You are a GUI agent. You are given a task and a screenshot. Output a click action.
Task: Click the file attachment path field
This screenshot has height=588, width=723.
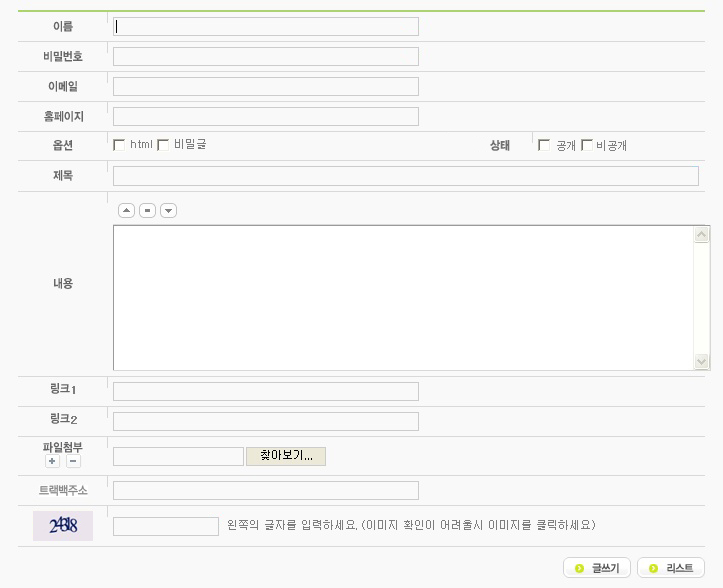point(178,457)
